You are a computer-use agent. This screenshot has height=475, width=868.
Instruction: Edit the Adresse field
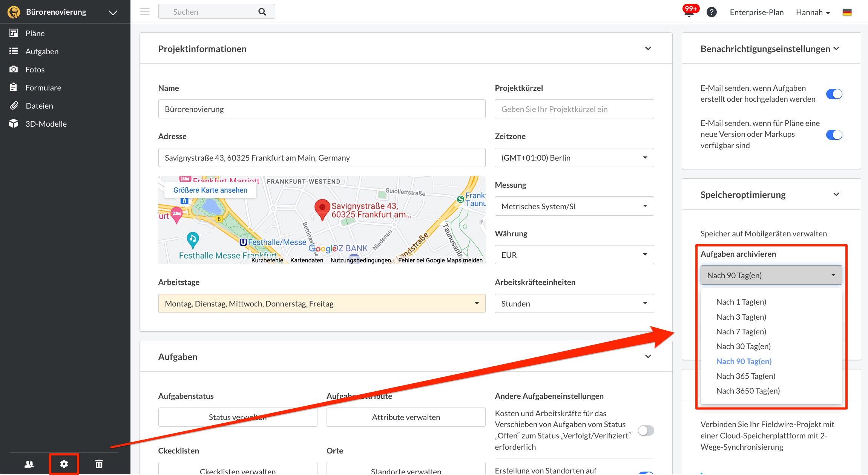coord(322,158)
